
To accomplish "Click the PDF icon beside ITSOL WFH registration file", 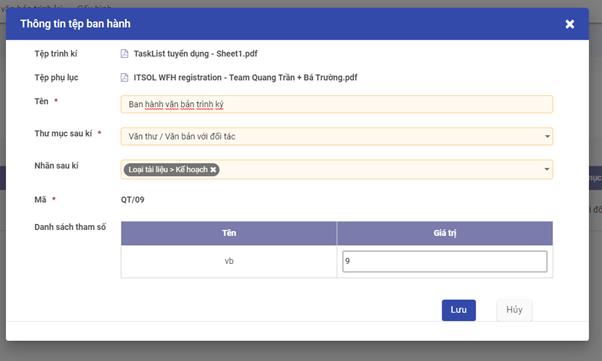I will [x=124, y=78].
